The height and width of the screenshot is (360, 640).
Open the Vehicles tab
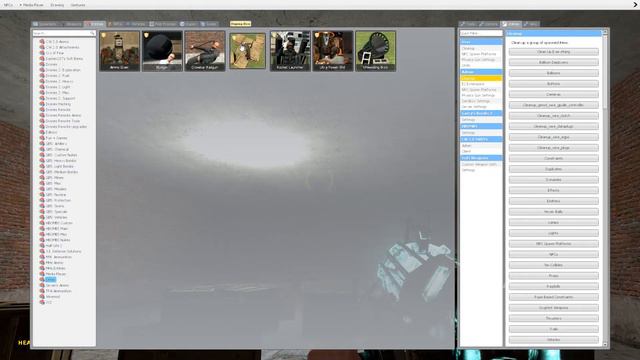tap(136, 24)
